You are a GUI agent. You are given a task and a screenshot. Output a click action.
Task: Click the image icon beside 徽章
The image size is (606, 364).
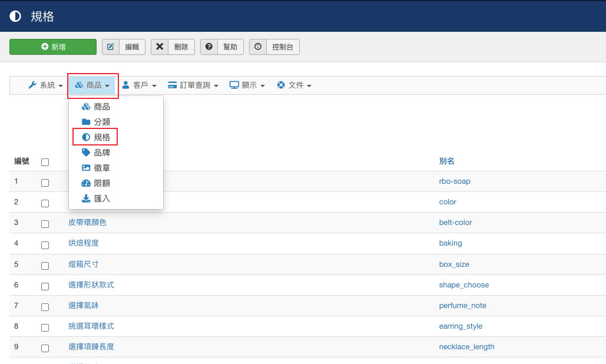coord(86,168)
